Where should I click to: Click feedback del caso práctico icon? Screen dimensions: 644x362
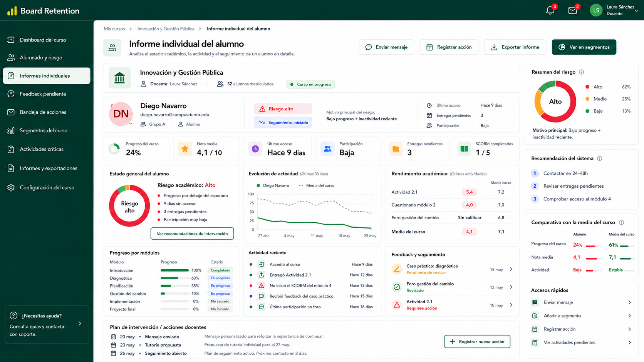point(261,296)
